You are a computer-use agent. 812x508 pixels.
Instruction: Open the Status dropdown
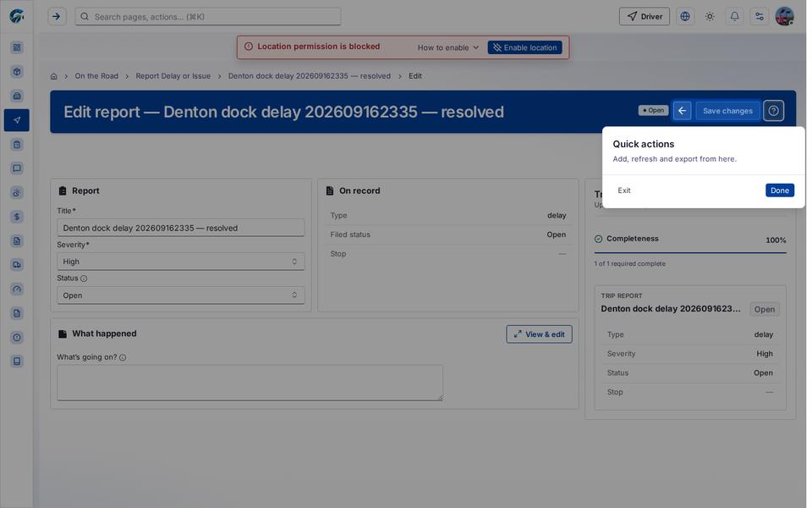(x=181, y=295)
